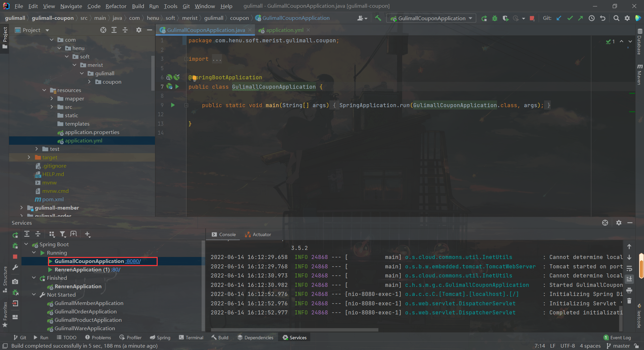Expand all in the Project panel toolbar
This screenshot has width=644, height=350.
pyautogui.click(x=114, y=30)
